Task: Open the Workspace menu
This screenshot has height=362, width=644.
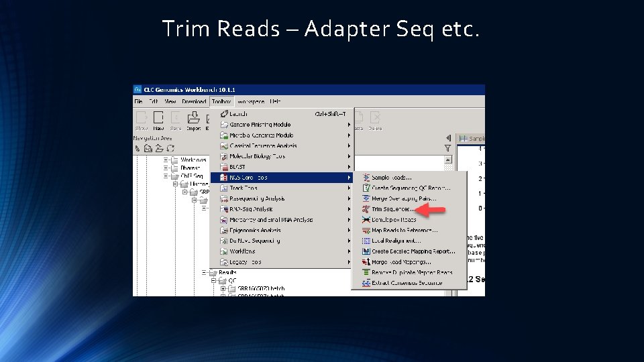Action: (x=250, y=101)
